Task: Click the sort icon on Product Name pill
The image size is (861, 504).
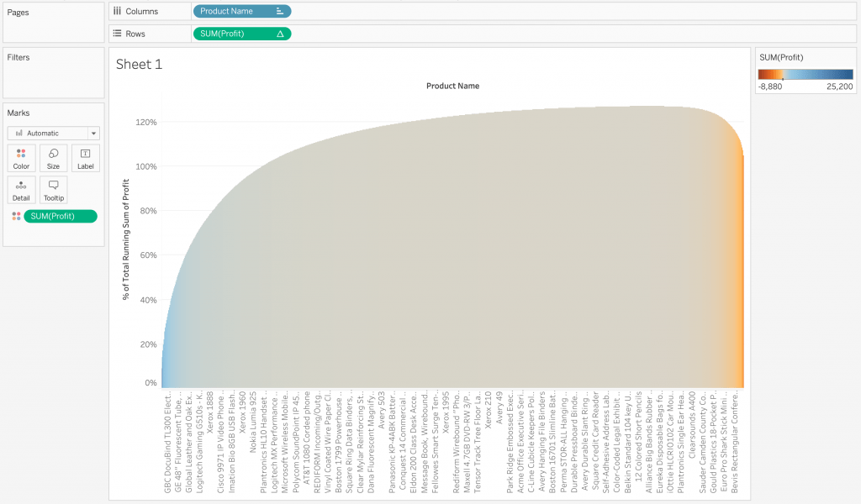Action: [280, 12]
